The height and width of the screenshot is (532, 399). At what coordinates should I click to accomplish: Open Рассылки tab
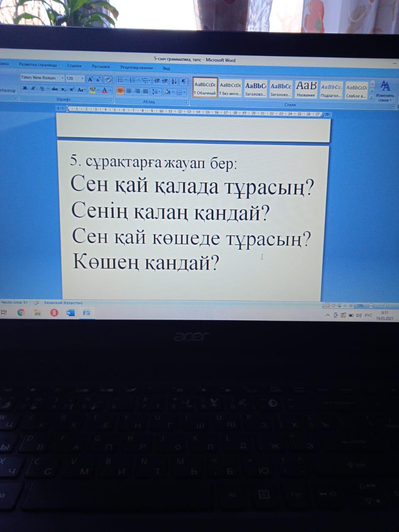click(x=101, y=66)
